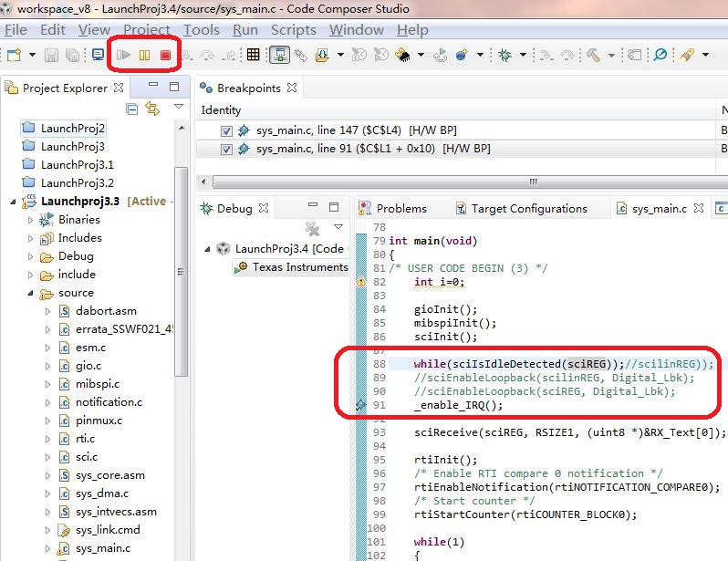Click the grid memory view toolbar icon
This screenshot has width=728, height=561.
point(253,55)
